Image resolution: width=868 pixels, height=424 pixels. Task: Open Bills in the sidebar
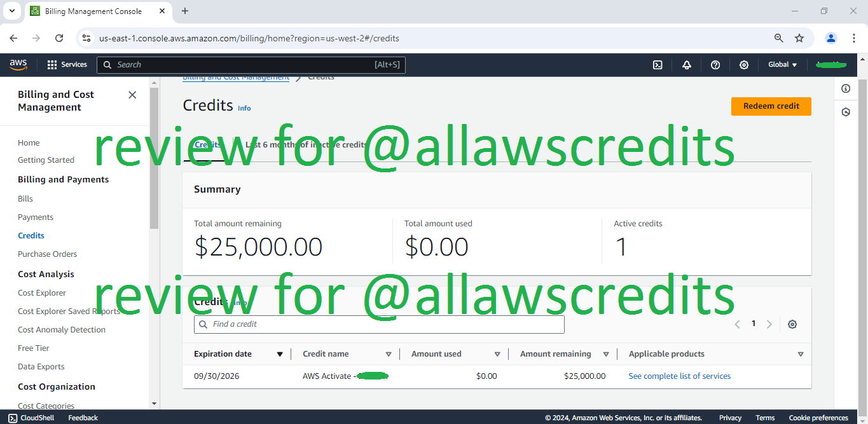tap(25, 199)
